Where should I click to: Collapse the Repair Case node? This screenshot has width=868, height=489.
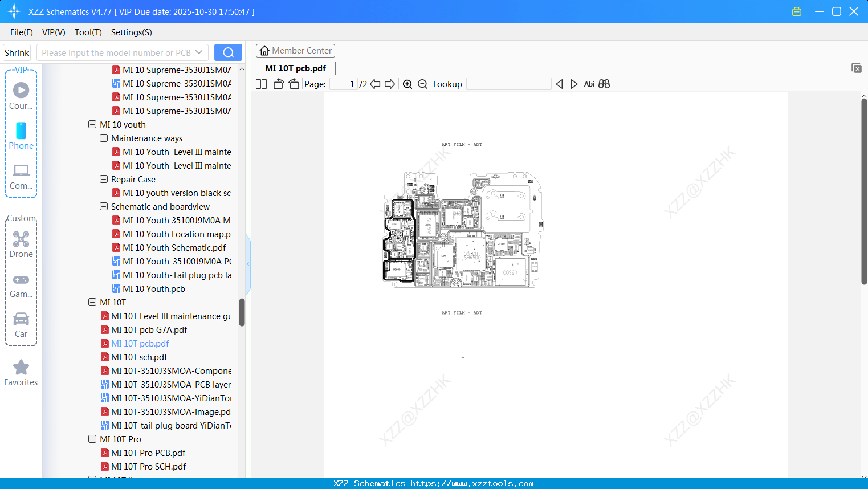[x=104, y=179]
